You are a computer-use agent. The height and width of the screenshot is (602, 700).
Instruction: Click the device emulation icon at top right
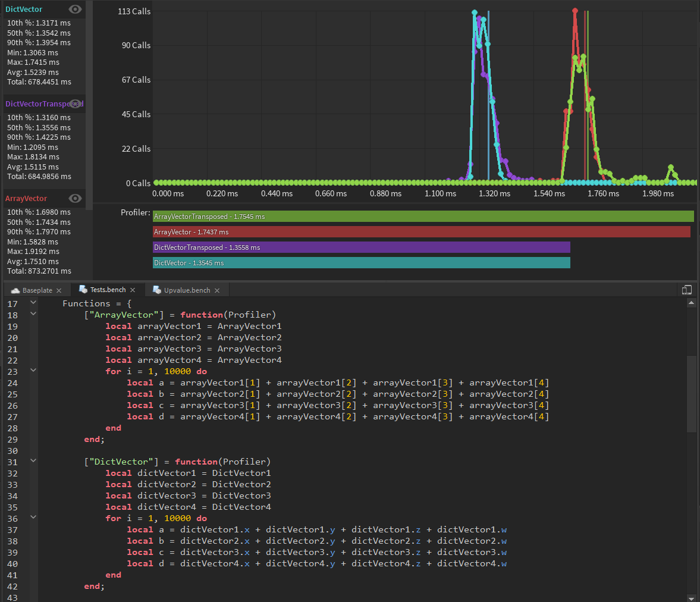[x=687, y=289]
